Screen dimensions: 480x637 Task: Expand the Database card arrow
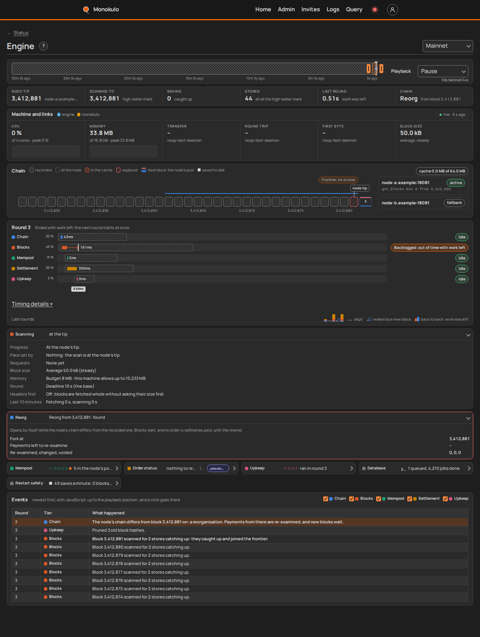[x=469, y=468]
